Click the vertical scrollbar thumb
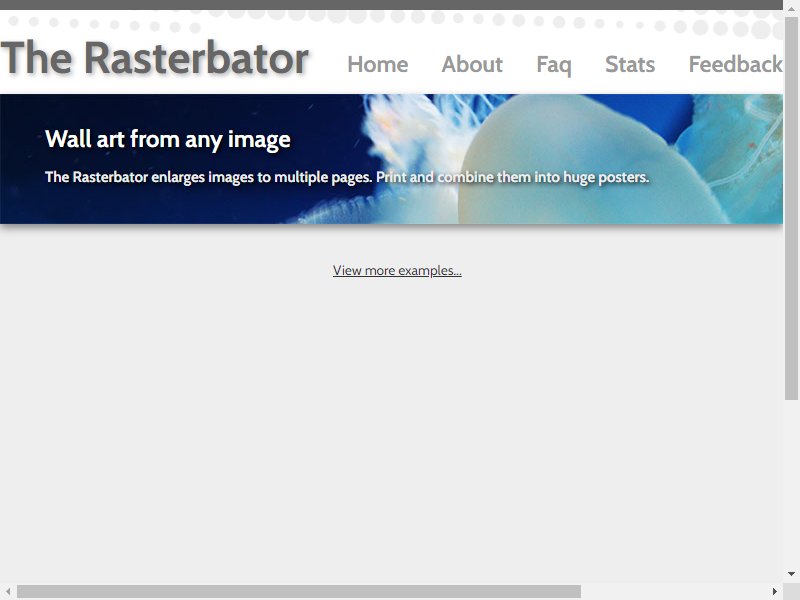The image size is (800, 600). [x=791, y=209]
